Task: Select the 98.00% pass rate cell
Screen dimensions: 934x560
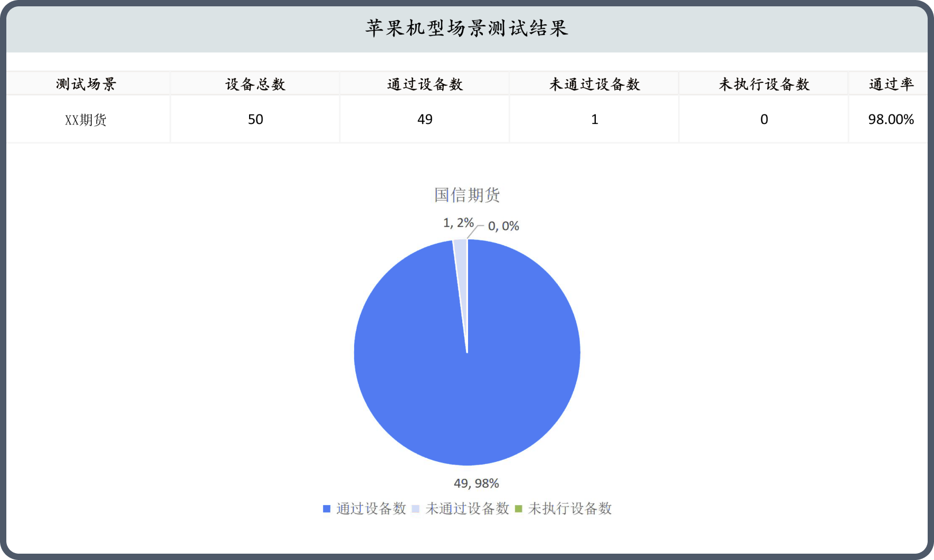Action: tap(891, 120)
